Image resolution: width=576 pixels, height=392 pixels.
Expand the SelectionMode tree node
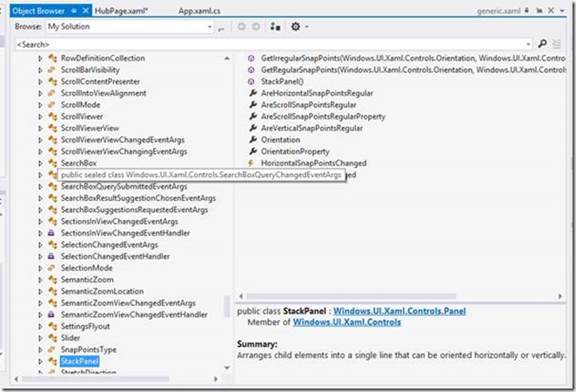40,268
